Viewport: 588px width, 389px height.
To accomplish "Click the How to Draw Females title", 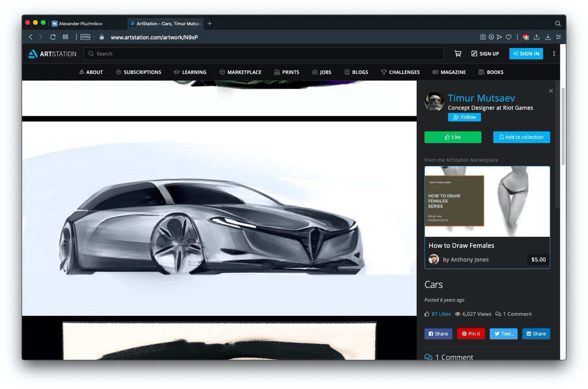I will pos(461,246).
